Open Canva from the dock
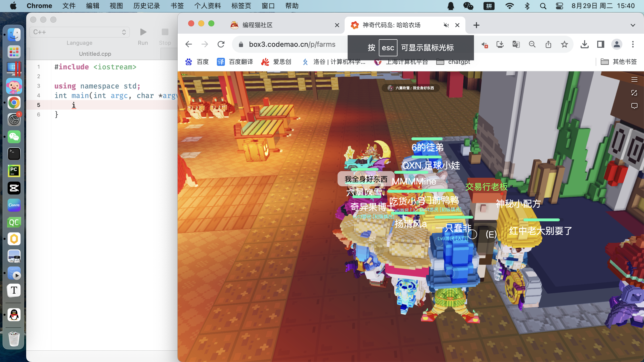 (14, 205)
